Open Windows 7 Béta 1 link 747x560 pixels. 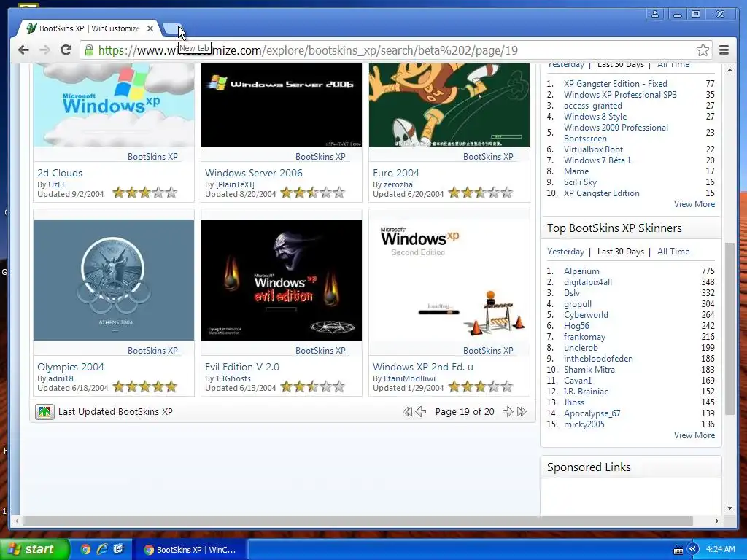597,161
